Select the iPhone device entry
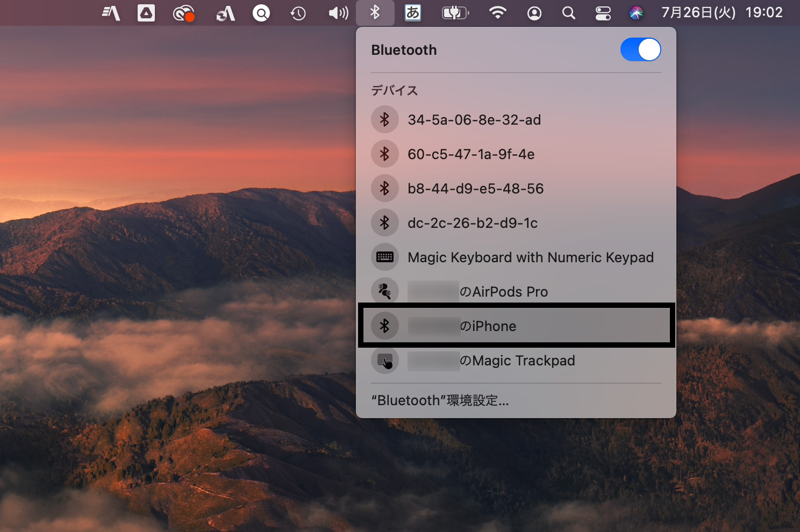 (516, 326)
